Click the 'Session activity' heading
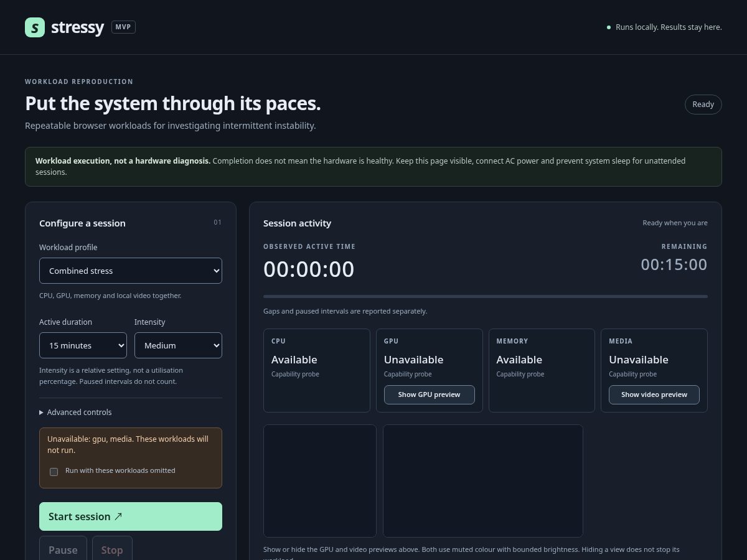 pos(297,223)
